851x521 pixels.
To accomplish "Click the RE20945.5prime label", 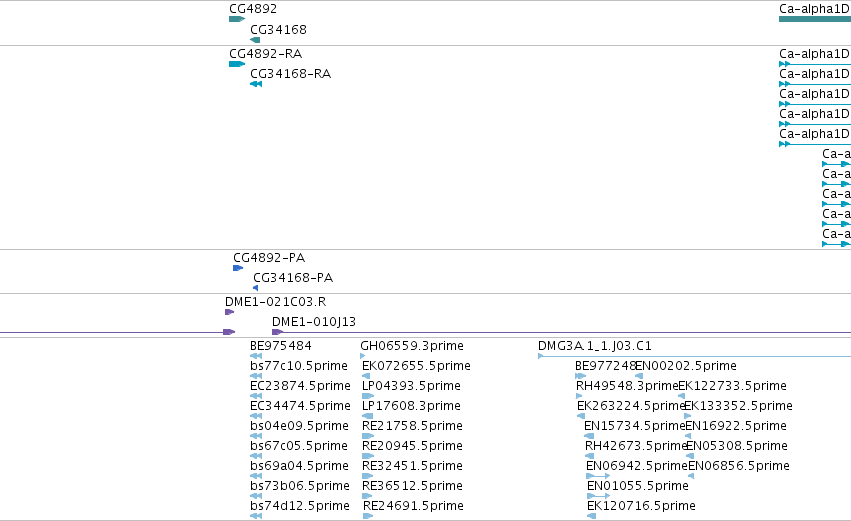I will pyautogui.click(x=412, y=446).
